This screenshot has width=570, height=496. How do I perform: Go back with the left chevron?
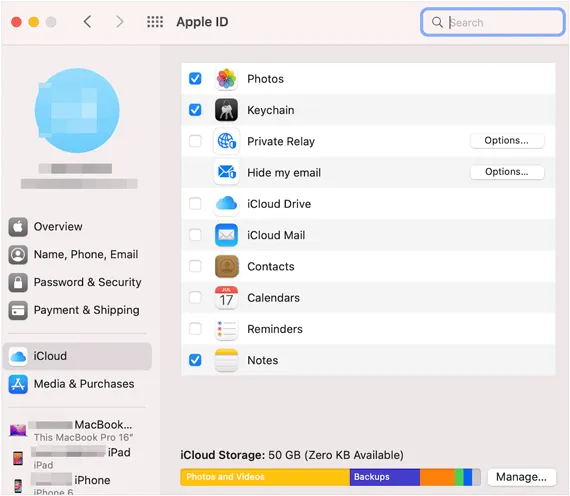click(87, 22)
